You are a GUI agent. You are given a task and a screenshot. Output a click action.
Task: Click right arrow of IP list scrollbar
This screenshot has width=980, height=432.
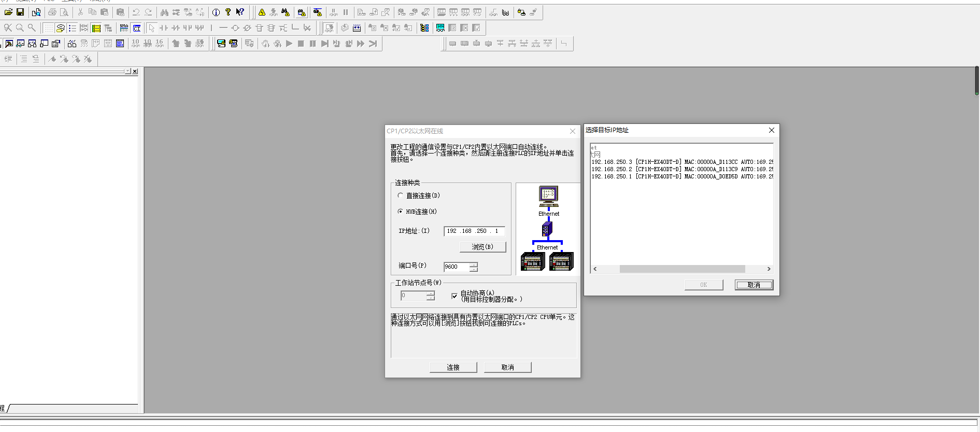click(x=769, y=269)
